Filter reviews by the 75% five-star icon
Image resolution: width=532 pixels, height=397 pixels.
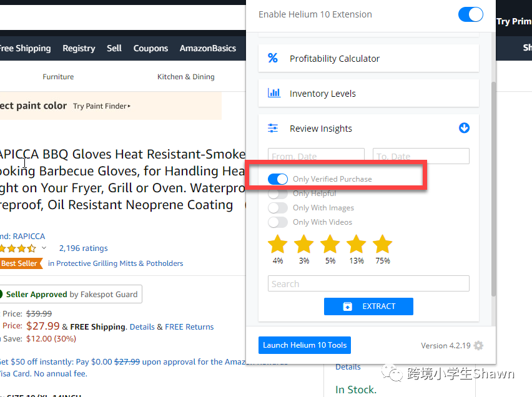tap(382, 245)
